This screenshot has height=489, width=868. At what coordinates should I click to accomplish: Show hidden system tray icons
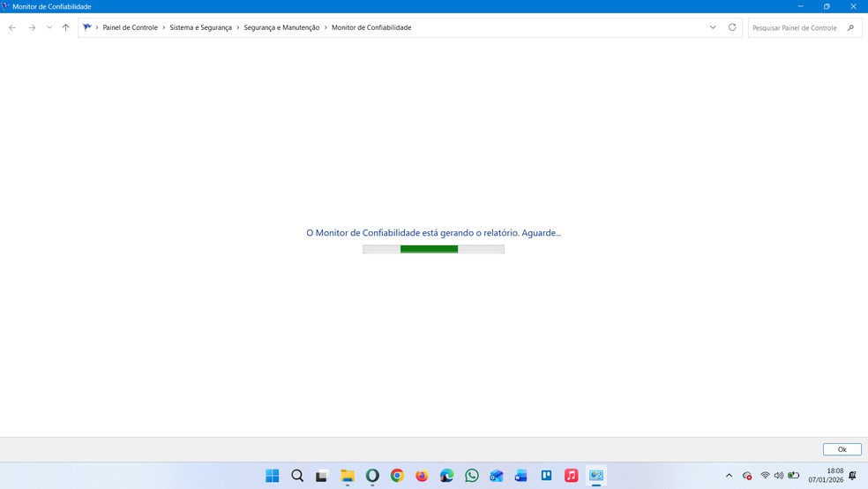(x=729, y=476)
